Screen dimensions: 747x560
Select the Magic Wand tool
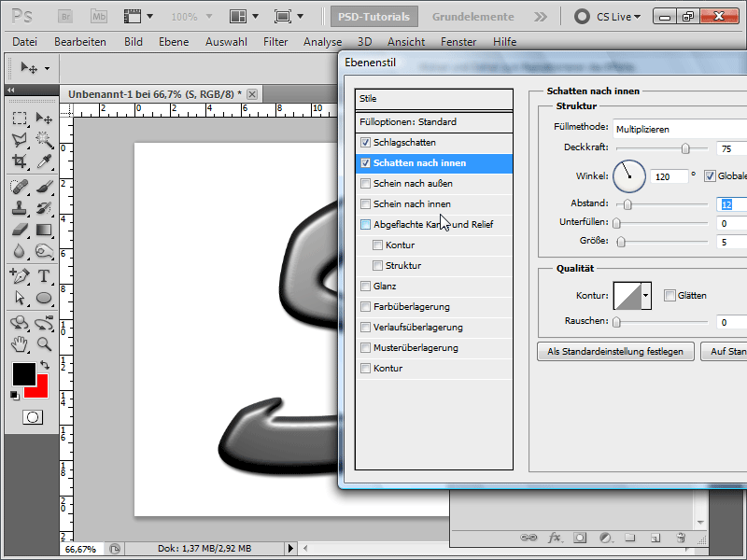[44, 139]
